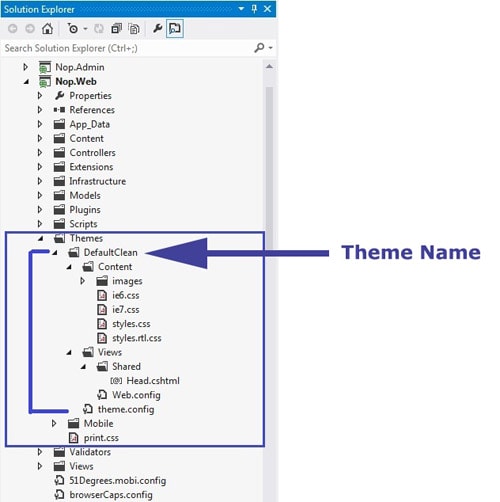The image size is (500, 502).
Task: Expand the images folder
Action: (x=83, y=281)
